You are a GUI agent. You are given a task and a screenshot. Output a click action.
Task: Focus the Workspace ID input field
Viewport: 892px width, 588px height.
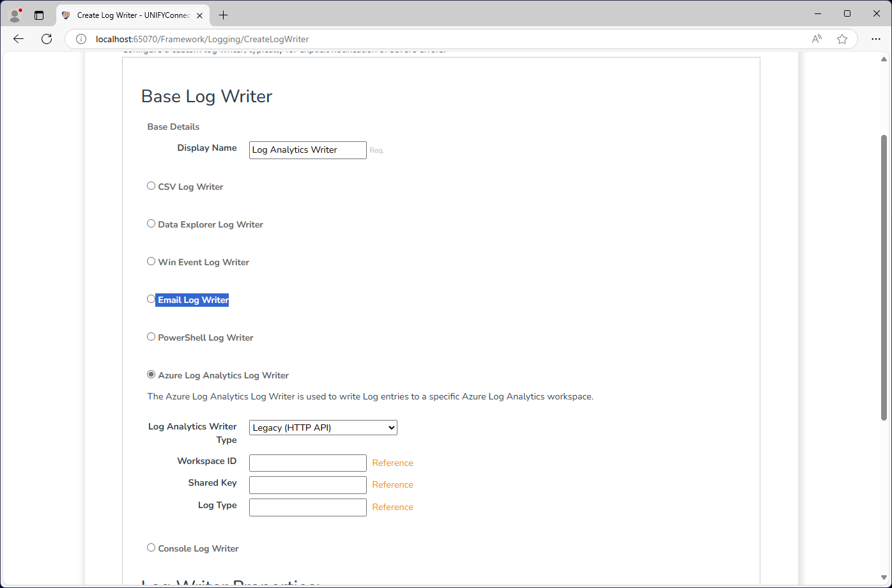tap(308, 463)
